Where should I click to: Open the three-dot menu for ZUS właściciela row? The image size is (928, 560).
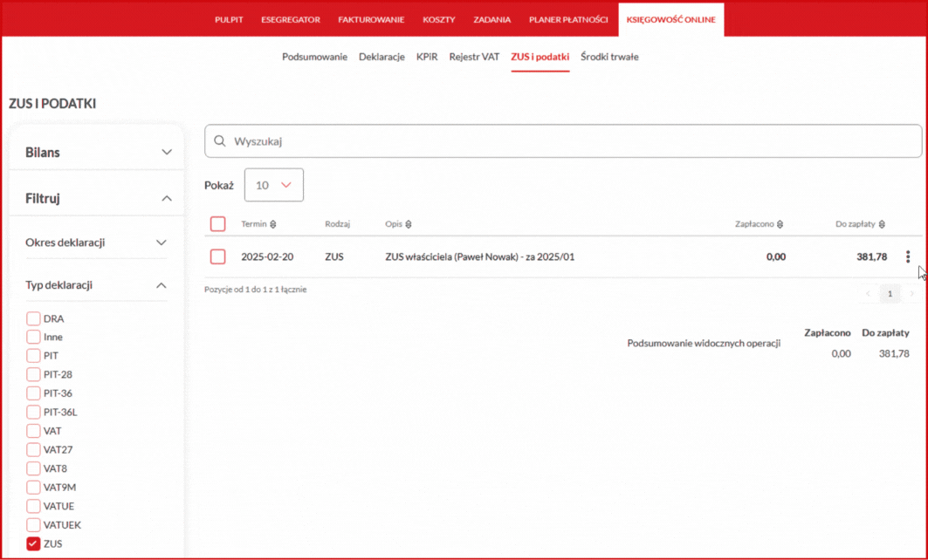click(908, 256)
